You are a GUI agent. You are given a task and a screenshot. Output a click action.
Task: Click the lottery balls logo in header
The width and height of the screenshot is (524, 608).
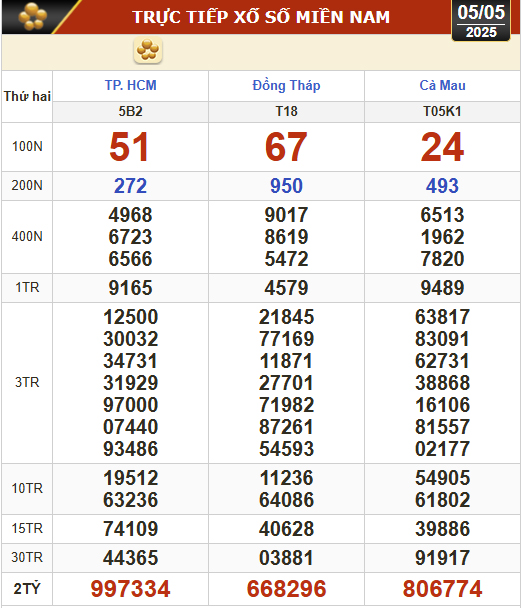(33, 17)
